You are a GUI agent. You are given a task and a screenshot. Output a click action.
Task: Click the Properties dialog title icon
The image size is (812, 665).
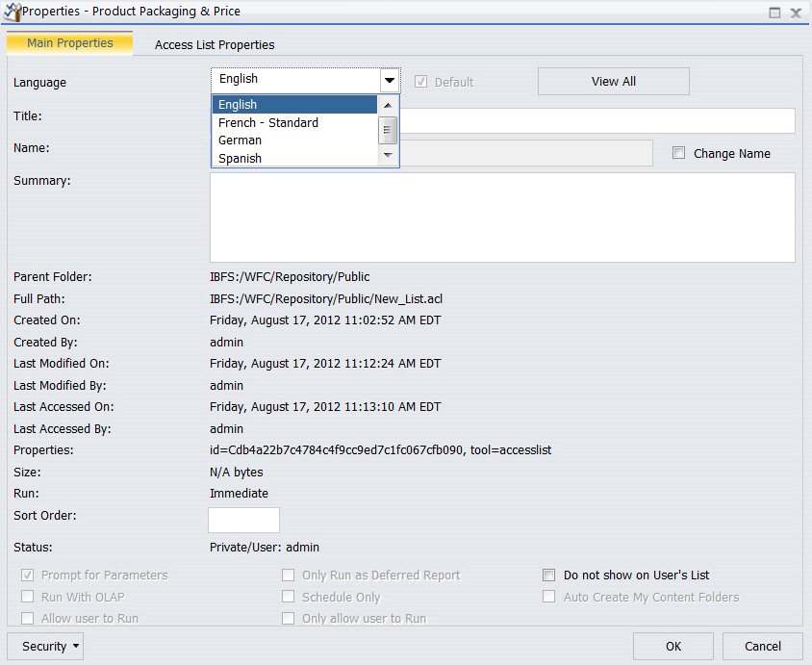click(x=11, y=12)
